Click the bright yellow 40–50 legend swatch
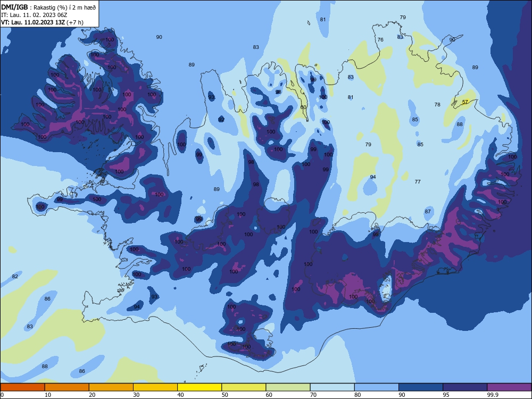Image resolution: width=532 pixels, height=399 pixels. 199,387
